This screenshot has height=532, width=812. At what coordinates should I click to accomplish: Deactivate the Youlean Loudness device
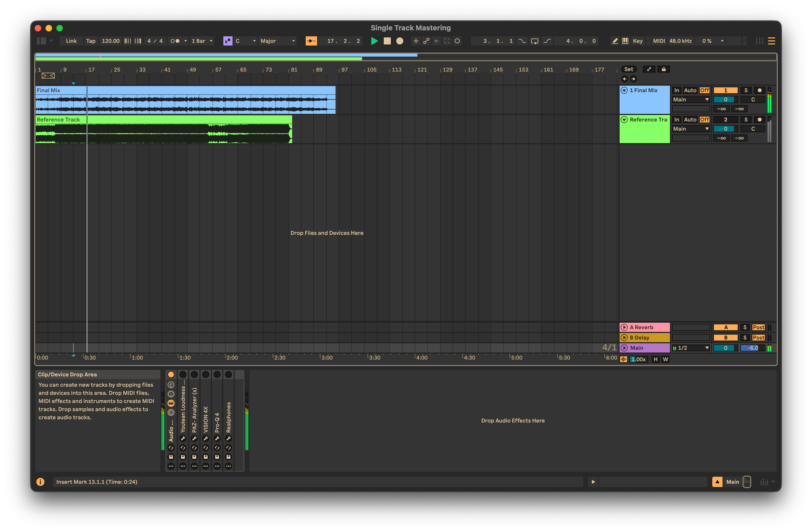click(183, 374)
